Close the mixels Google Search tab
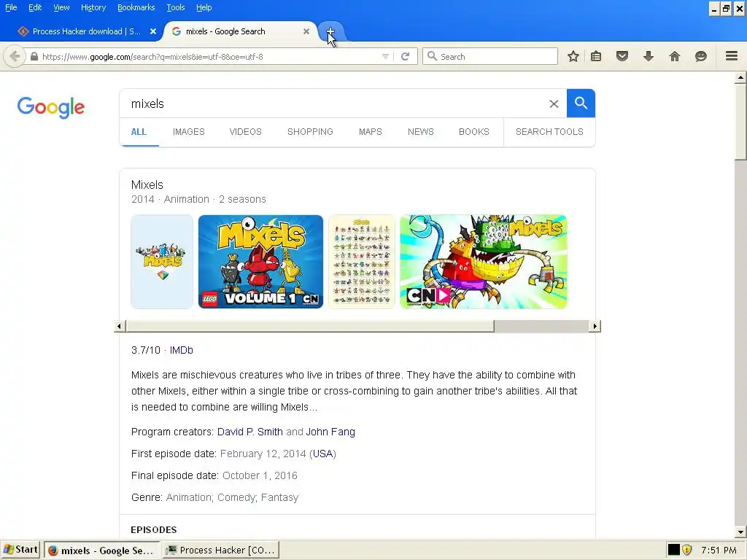This screenshot has height=560, width=747. pos(306,31)
